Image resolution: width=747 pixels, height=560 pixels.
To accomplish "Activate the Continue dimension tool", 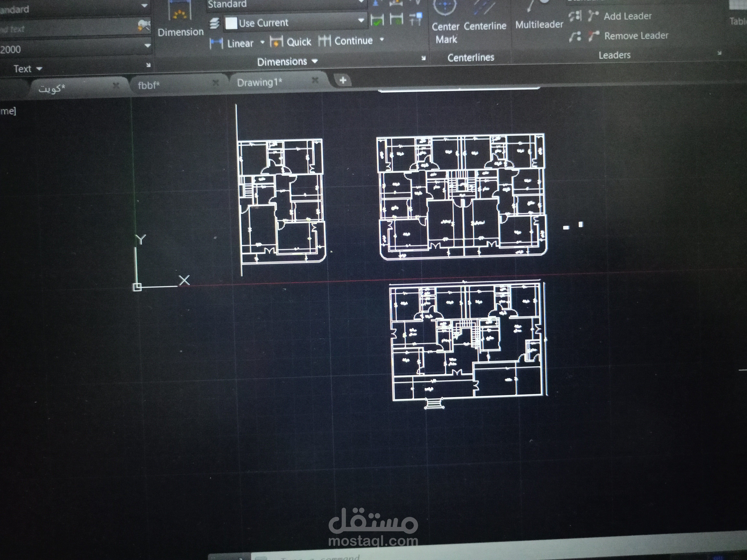I will click(x=346, y=41).
